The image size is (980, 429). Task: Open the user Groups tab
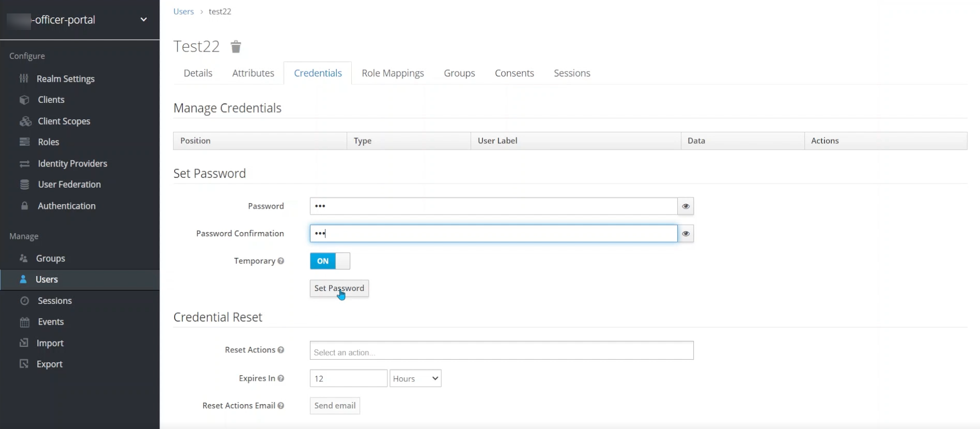coord(459,73)
